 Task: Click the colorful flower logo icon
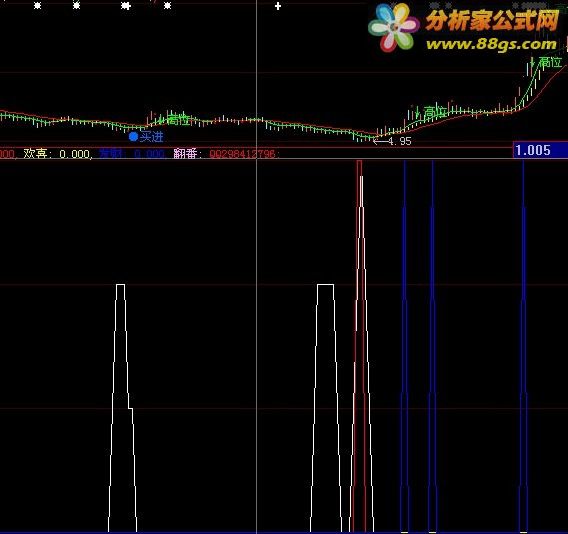click(x=393, y=27)
